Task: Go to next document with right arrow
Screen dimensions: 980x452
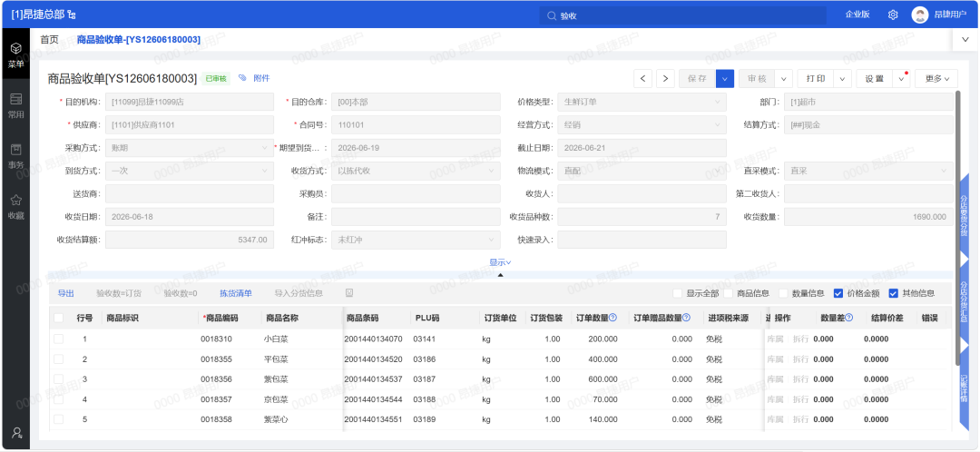Action: [666, 78]
